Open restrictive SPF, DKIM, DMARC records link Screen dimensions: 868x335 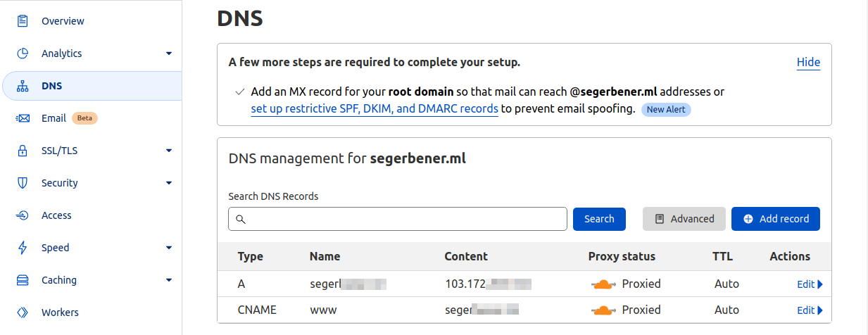point(375,109)
